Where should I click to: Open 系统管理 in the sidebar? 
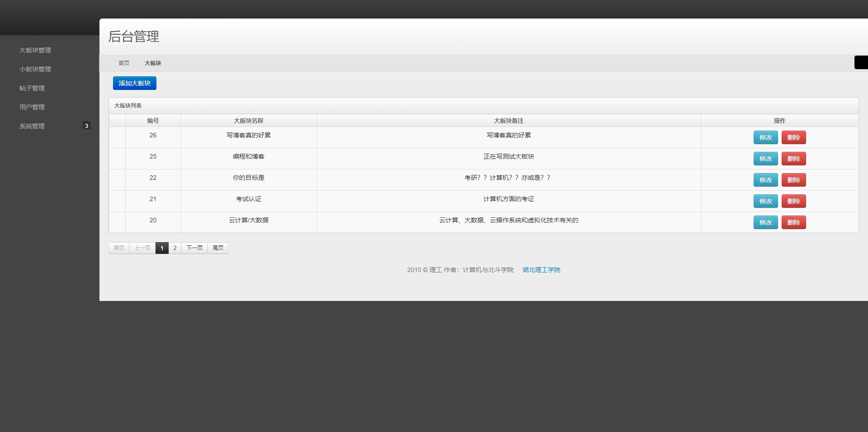pos(49,126)
